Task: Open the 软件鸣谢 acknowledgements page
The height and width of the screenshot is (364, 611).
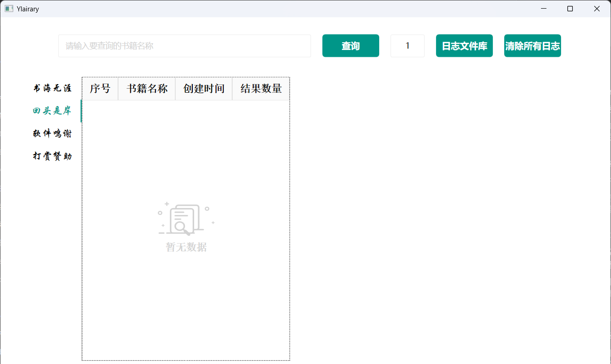Action: tap(52, 132)
